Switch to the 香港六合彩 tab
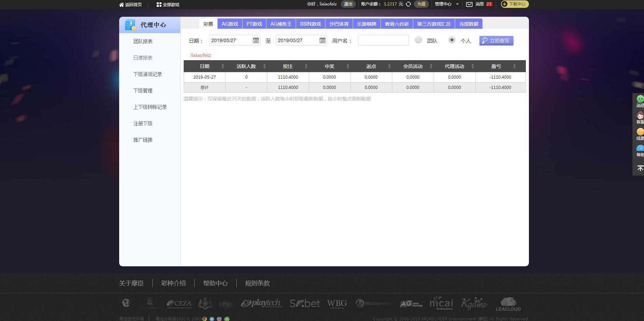 396,24
